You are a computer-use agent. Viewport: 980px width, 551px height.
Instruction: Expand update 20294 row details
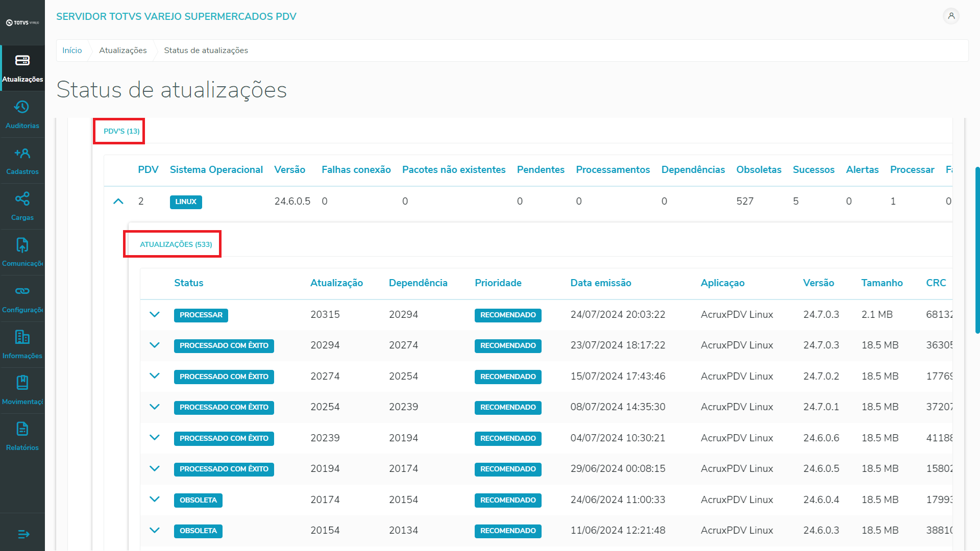click(x=155, y=345)
